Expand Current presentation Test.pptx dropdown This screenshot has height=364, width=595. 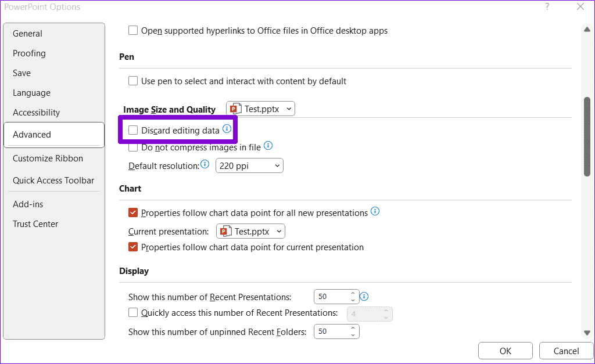[251, 231]
